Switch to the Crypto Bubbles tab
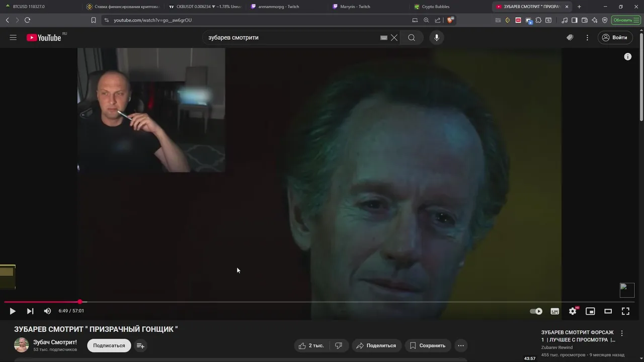This screenshot has height=362, width=644. point(451,7)
